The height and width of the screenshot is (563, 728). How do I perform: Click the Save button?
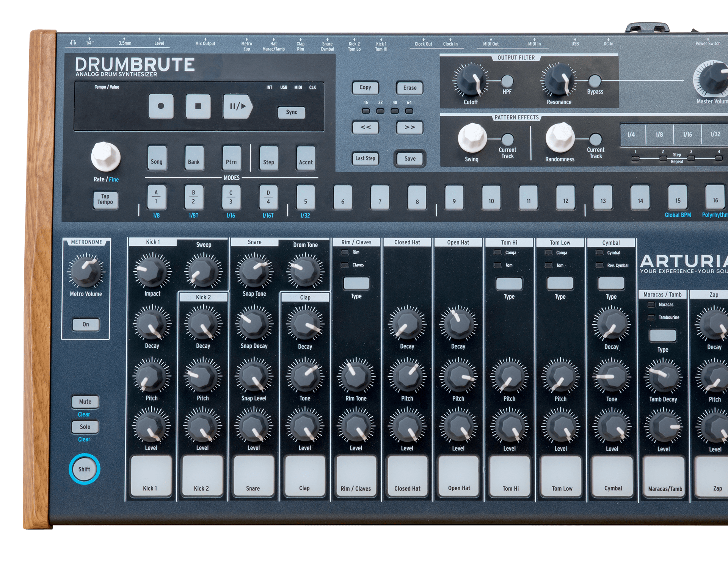[x=410, y=159]
